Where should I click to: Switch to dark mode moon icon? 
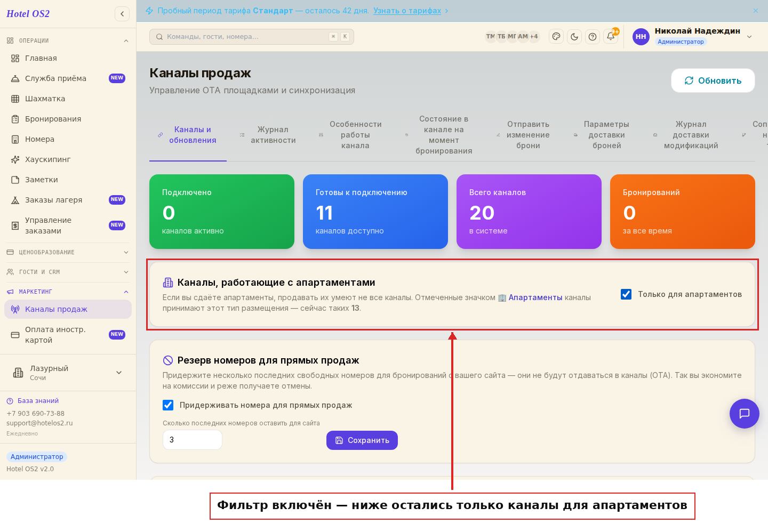(x=574, y=36)
